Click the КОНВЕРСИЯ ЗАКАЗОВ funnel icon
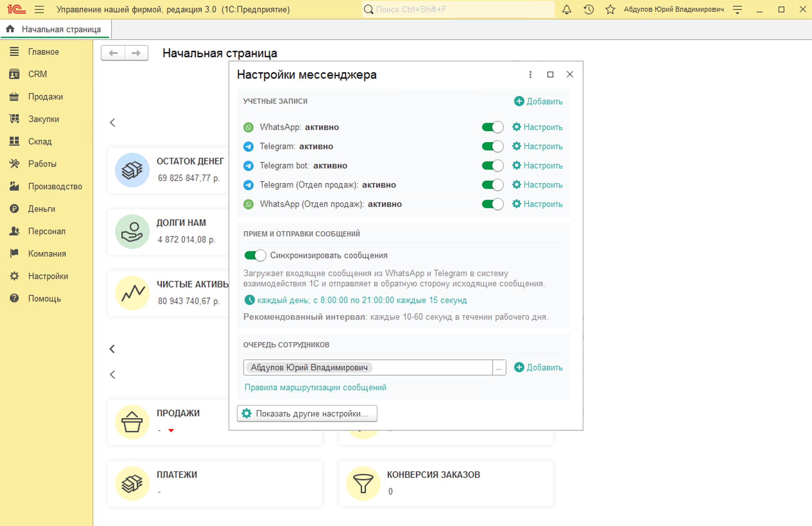 [x=363, y=483]
